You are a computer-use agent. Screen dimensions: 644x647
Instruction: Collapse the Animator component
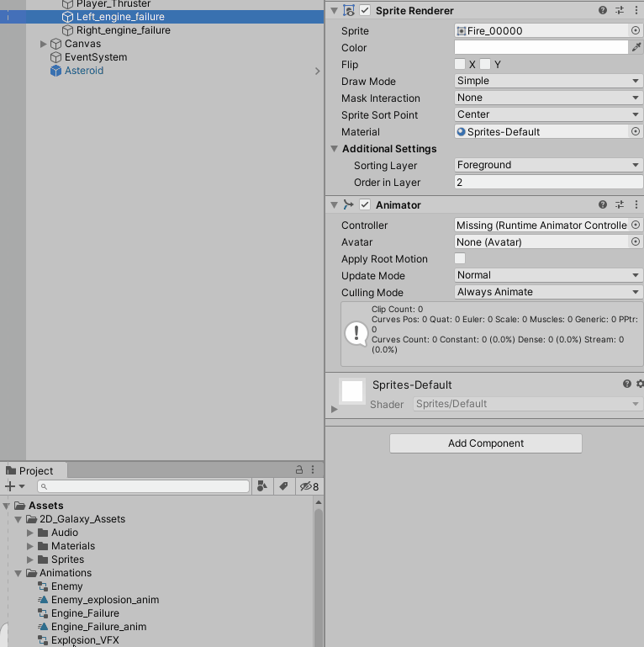click(334, 204)
